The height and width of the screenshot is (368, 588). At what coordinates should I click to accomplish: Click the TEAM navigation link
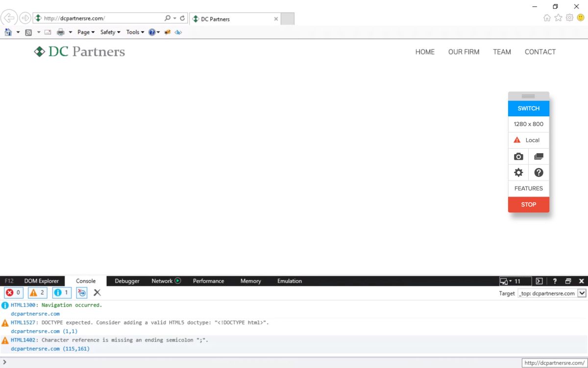(502, 52)
